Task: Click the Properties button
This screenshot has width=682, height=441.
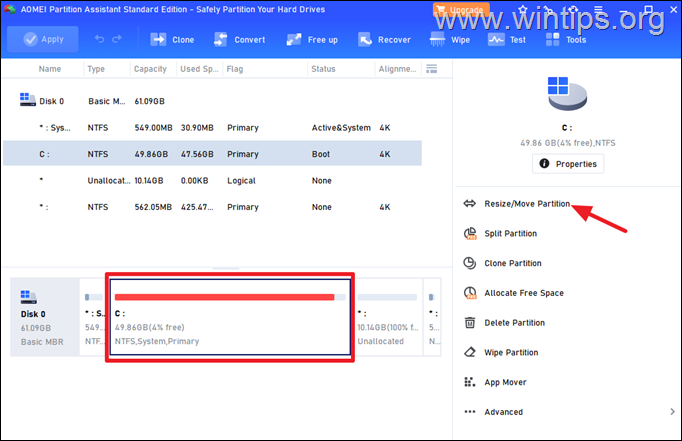Action: [x=567, y=164]
